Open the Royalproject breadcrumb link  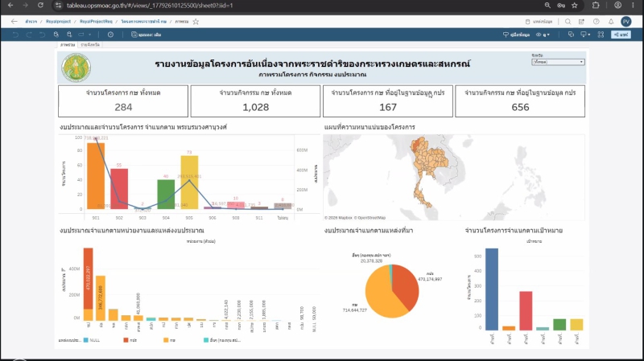tap(58, 22)
